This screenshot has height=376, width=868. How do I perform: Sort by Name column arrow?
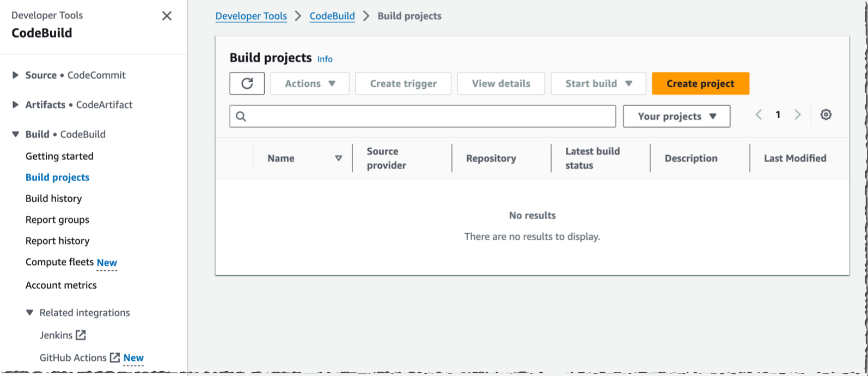[x=338, y=158]
